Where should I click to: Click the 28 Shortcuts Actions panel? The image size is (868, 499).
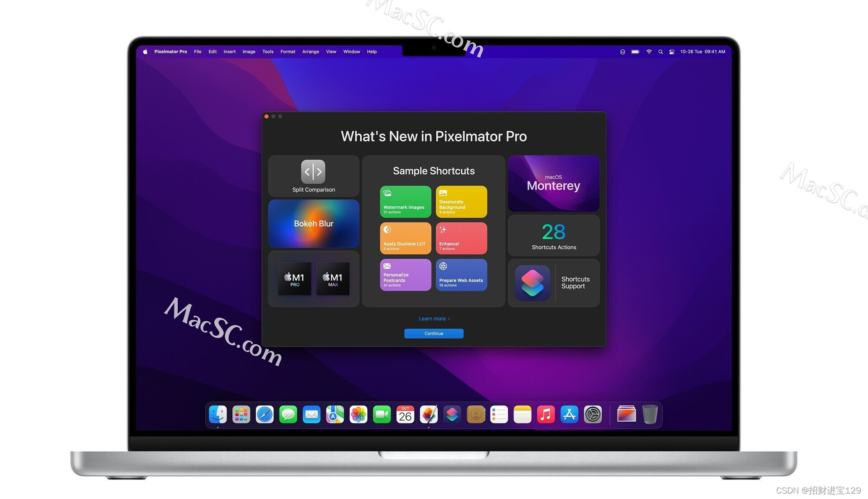coord(553,236)
